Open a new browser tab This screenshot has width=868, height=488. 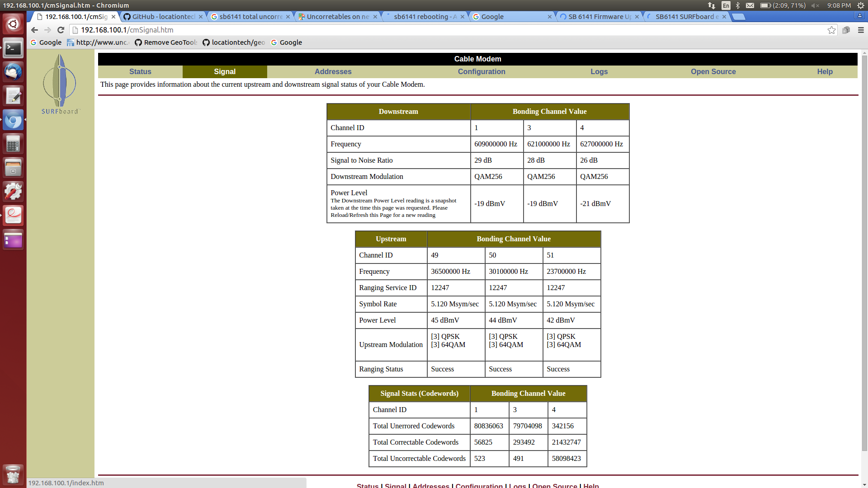tap(739, 17)
